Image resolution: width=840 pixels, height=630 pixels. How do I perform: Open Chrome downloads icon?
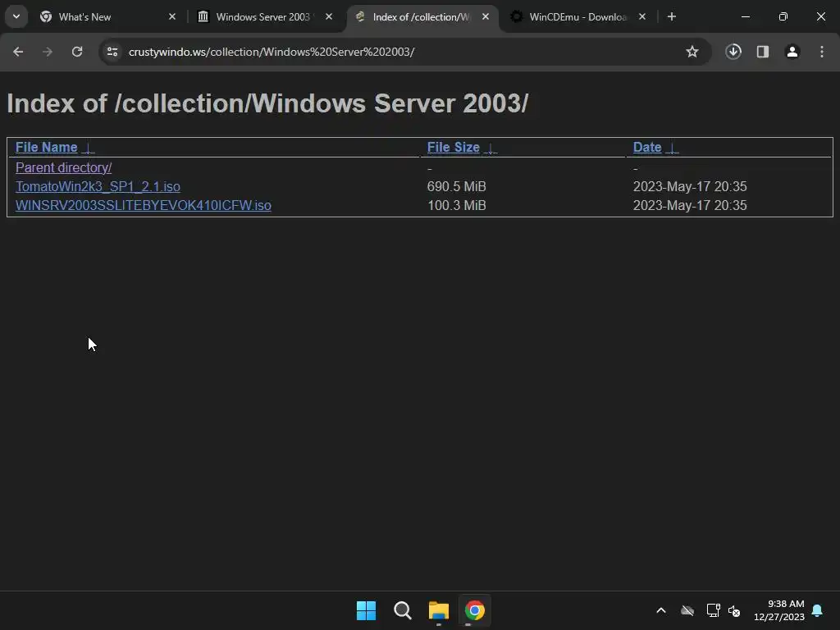pyautogui.click(x=733, y=52)
